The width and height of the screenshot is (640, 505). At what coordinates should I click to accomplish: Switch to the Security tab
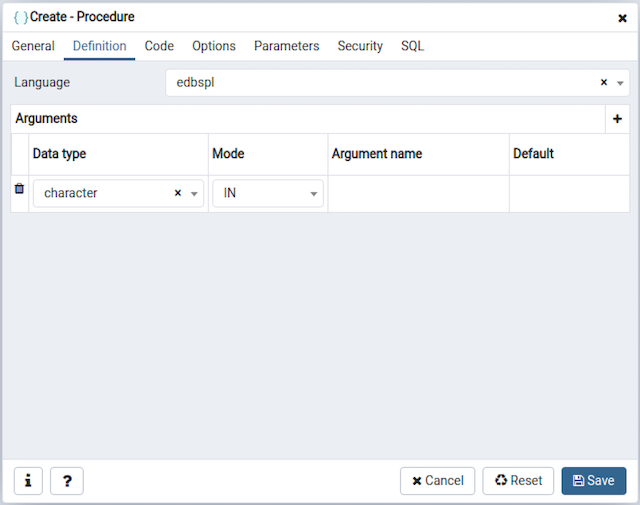click(360, 46)
